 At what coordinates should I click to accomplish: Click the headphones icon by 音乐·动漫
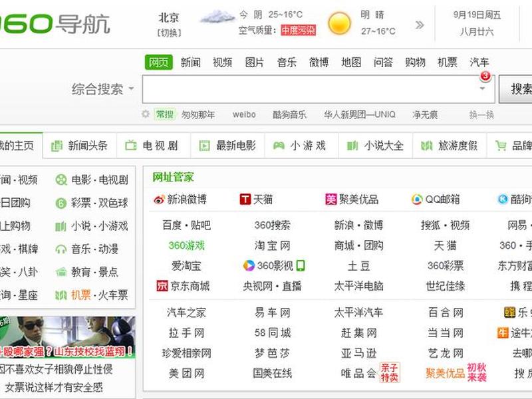click(x=61, y=249)
